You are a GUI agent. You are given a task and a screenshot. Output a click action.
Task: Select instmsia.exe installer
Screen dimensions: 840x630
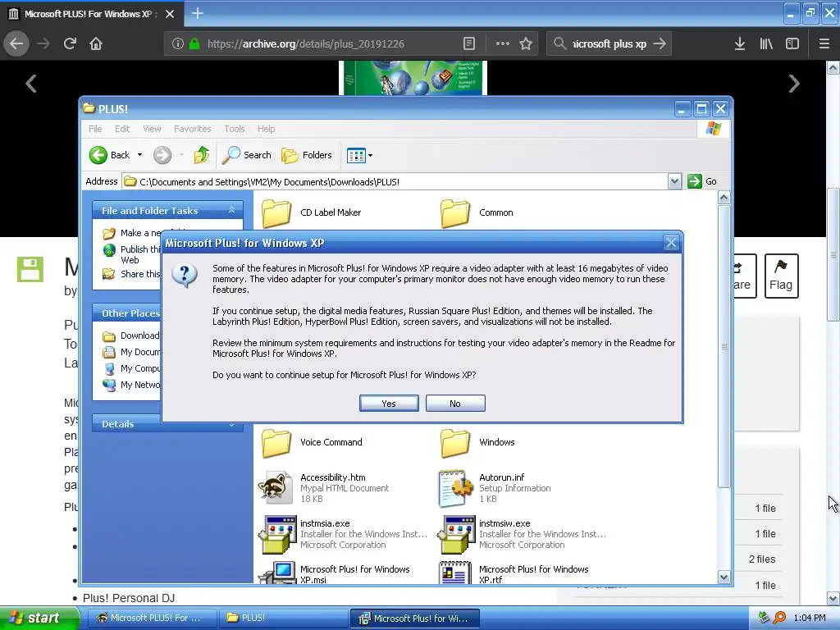[343, 533]
